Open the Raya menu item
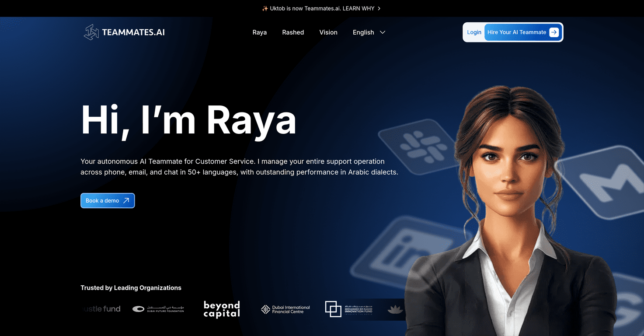 coord(260,32)
